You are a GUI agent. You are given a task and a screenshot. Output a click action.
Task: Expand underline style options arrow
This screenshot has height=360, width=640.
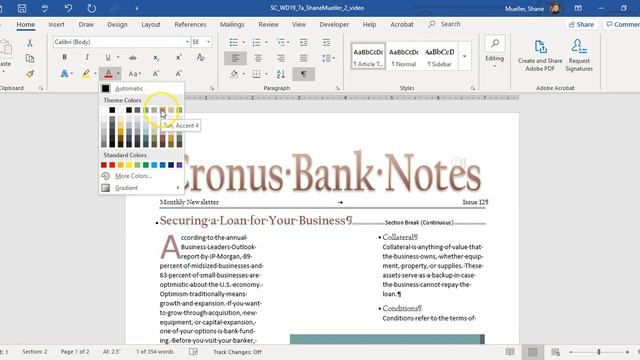[118, 58]
